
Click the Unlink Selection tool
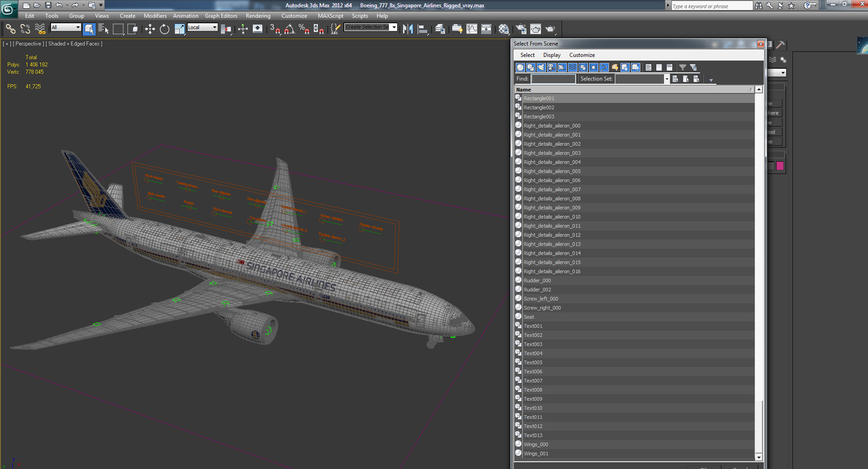click(x=25, y=29)
